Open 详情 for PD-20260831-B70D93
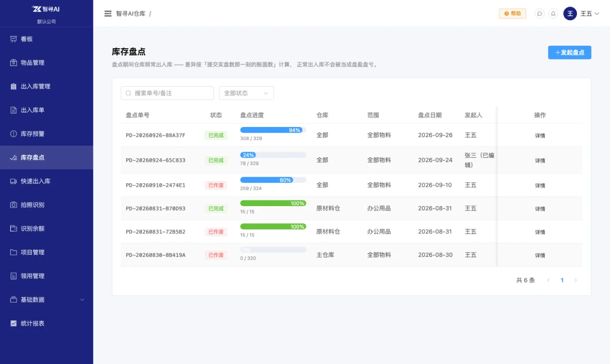 pyautogui.click(x=540, y=209)
